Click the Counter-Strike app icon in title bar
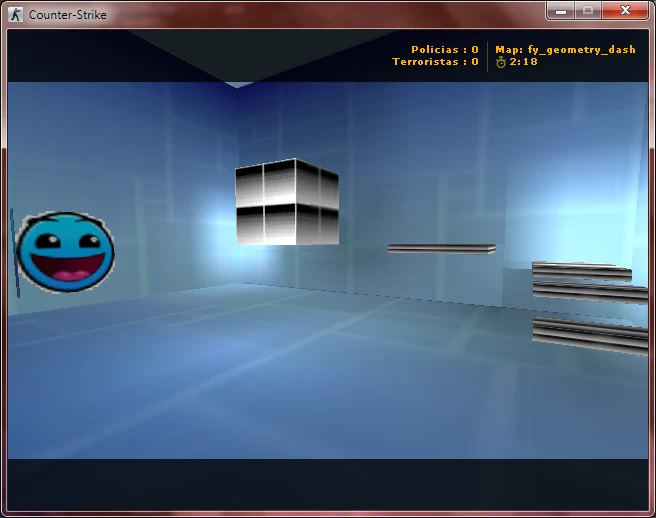This screenshot has height=518, width=656. [x=15, y=15]
